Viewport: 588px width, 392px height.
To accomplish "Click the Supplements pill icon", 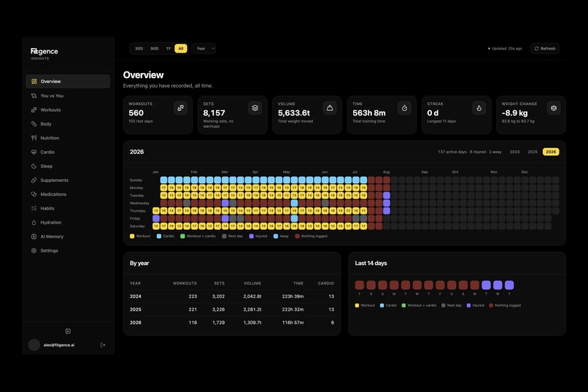I will (x=34, y=180).
